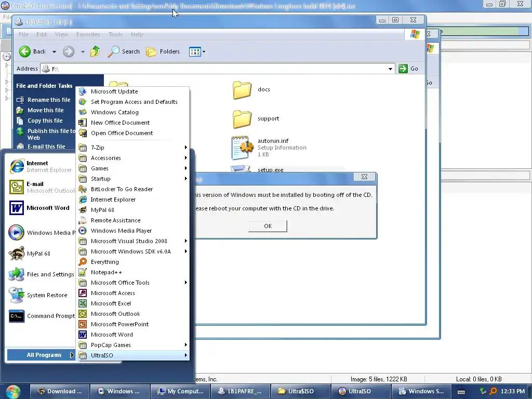Open the Address bar dropdown arrow
Viewport: 532px width, 399px height.
coord(391,69)
